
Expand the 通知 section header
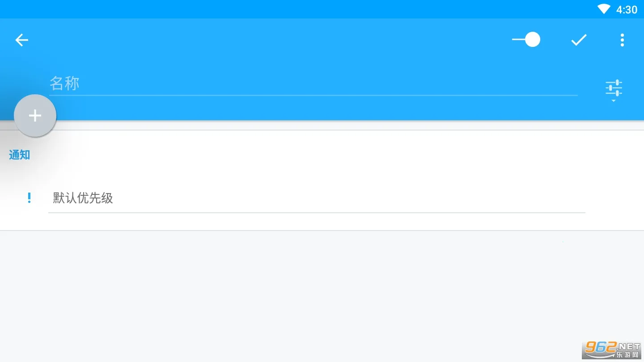click(x=20, y=155)
